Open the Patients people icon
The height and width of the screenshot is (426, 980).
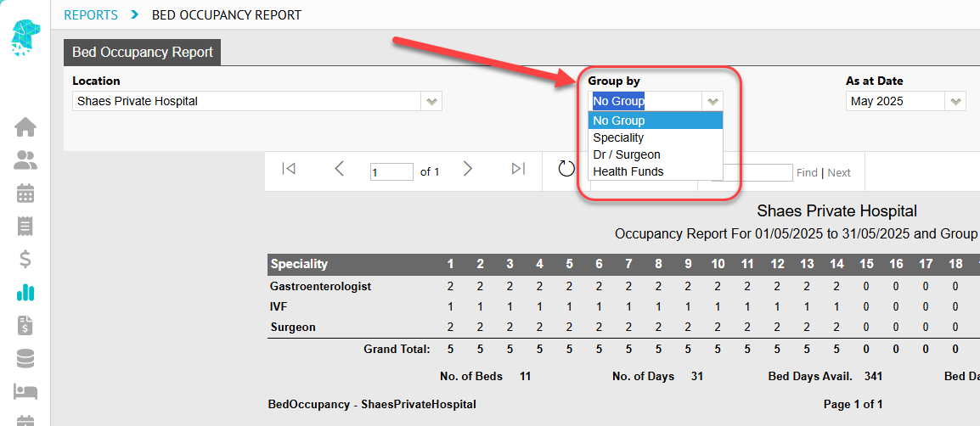[25, 160]
